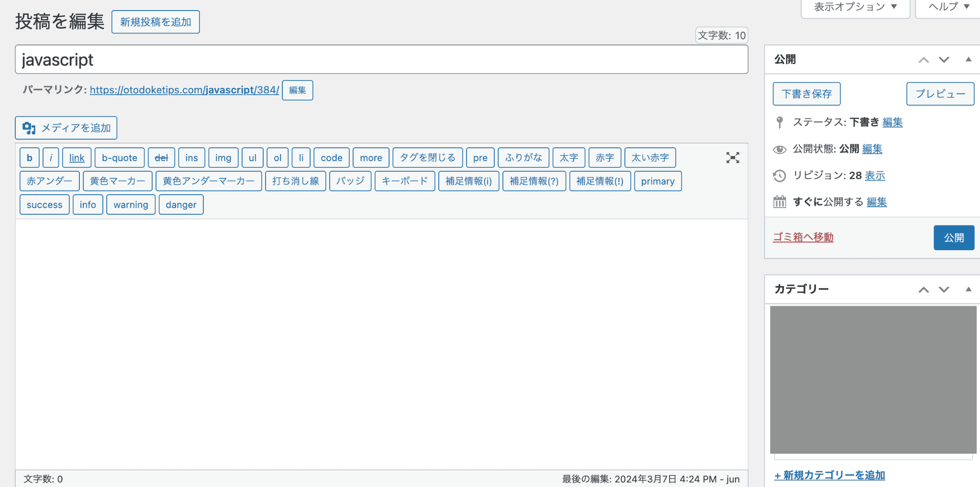The width and height of the screenshot is (980, 487).
Task: Insert del tag from toolbar
Action: (x=161, y=158)
